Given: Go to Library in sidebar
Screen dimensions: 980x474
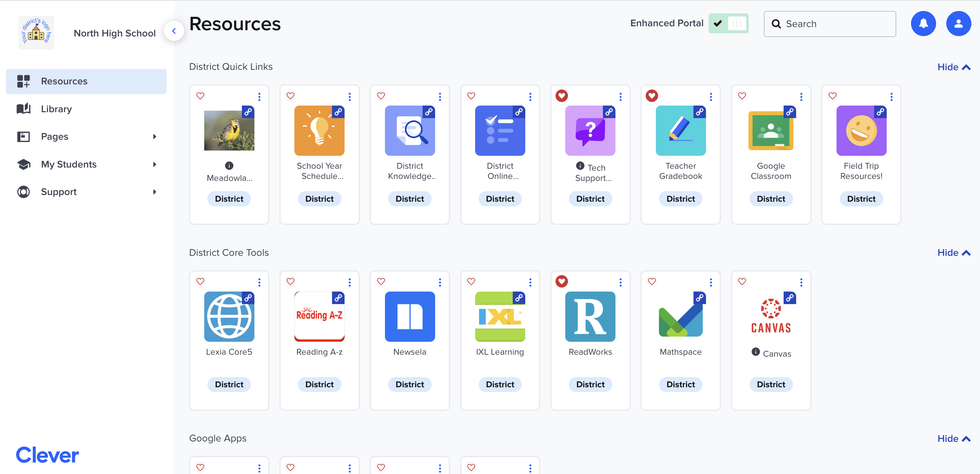Looking at the screenshot, I should coord(56,109).
